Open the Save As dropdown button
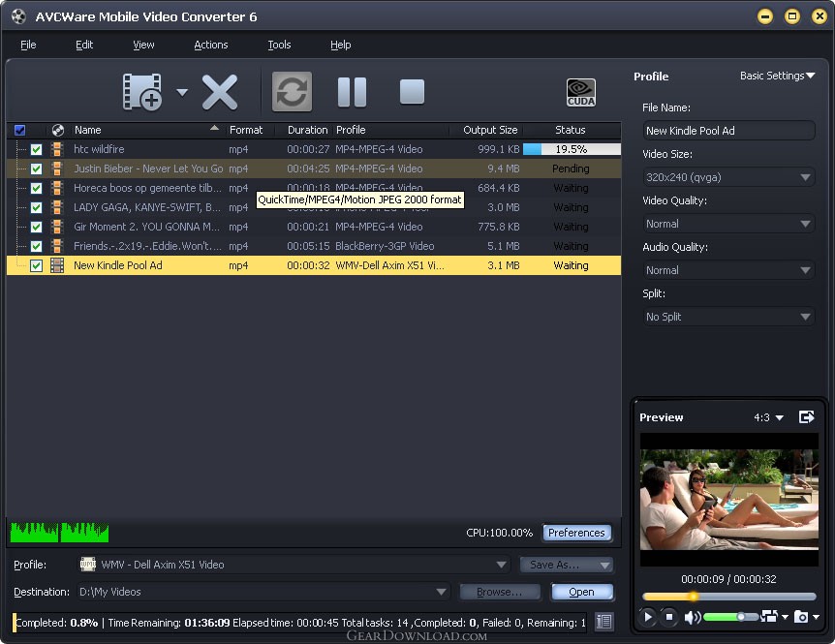 click(567, 565)
